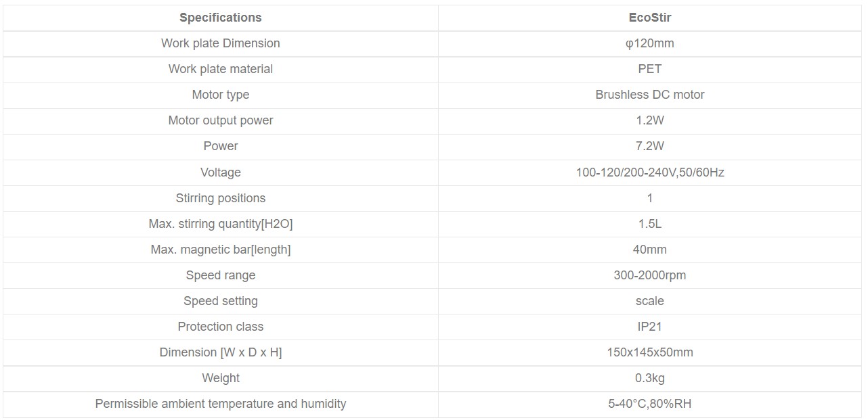Click the 1.5L stirring quantity value
The width and height of the screenshot is (868, 420).
click(650, 224)
